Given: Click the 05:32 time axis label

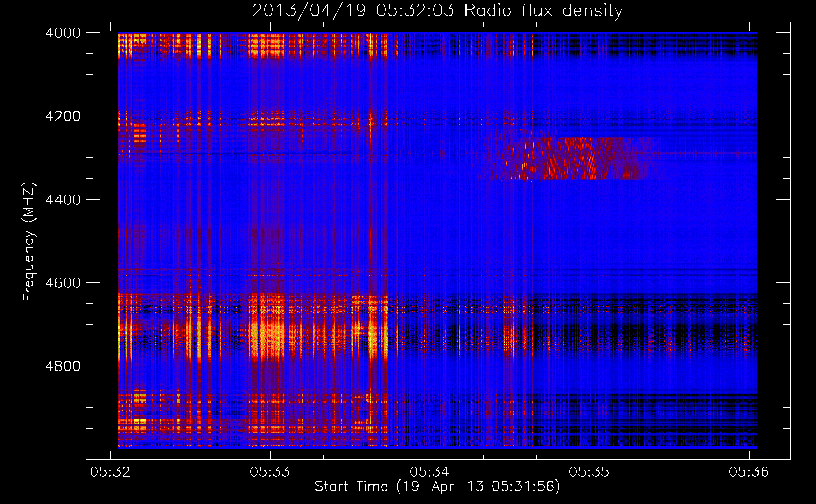Looking at the screenshot, I should click(110, 472).
